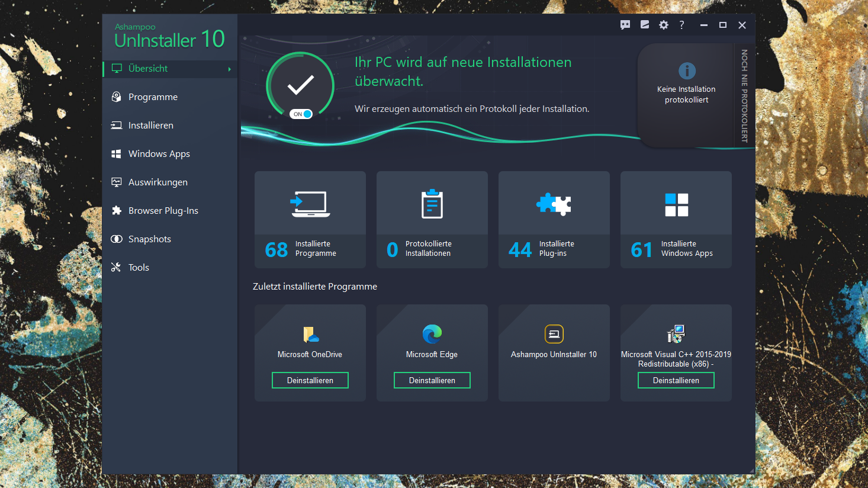This screenshot has width=868, height=488.
Task: Open the 44 Installierte Plug-ins tile
Action: [554, 220]
